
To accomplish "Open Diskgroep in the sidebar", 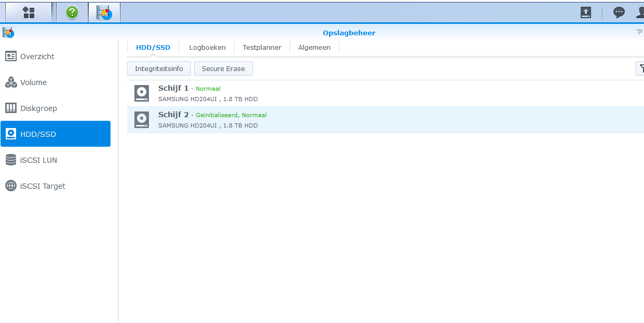I will click(56, 108).
